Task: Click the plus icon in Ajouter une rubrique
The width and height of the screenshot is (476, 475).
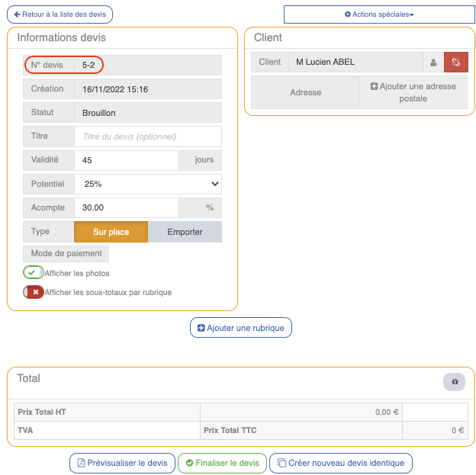Action: pyautogui.click(x=201, y=329)
